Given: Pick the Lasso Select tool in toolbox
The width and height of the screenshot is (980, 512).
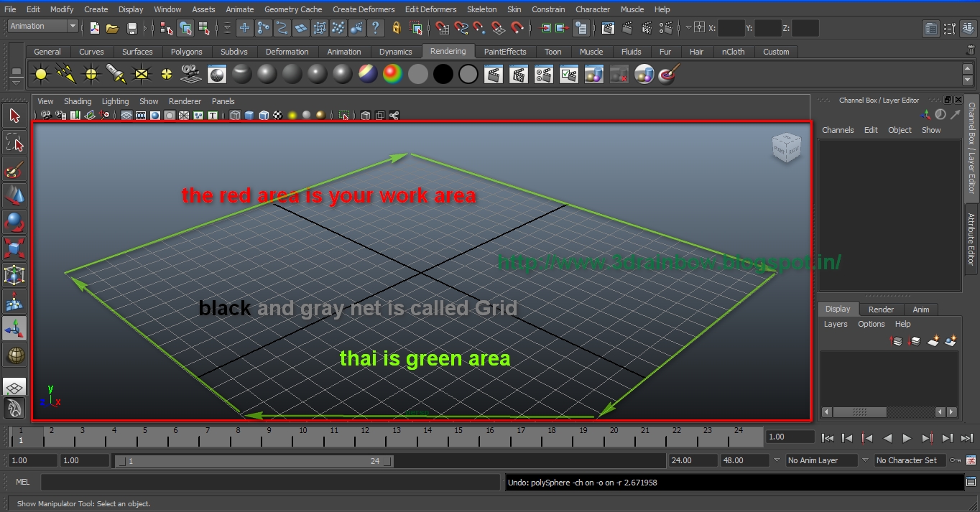Looking at the screenshot, I should pos(14,143).
